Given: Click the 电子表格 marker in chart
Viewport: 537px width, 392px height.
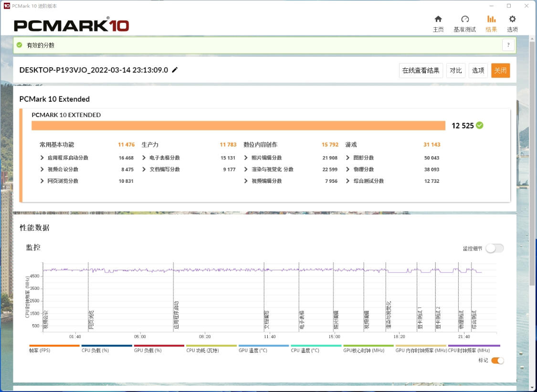Looking at the screenshot, I should tap(302, 320).
